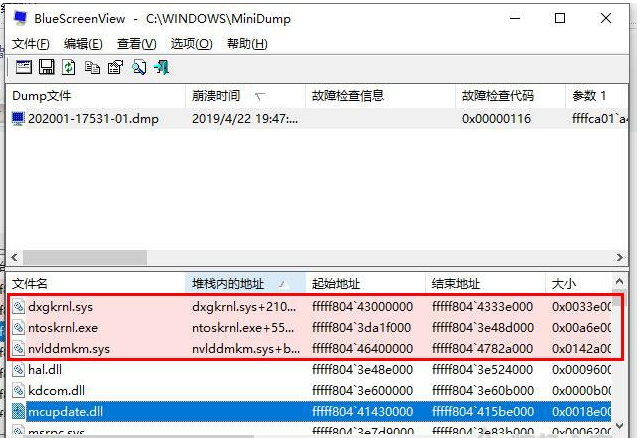
Task: Click the file icon next to nvlddmkm.sys
Action: point(18,348)
